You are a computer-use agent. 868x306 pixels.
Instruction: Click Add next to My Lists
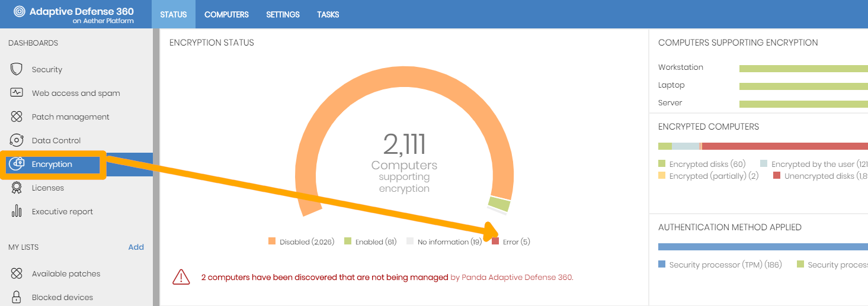(x=136, y=247)
